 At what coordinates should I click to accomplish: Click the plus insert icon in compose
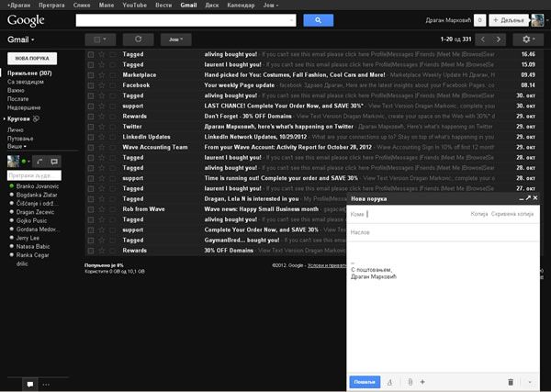click(x=422, y=382)
